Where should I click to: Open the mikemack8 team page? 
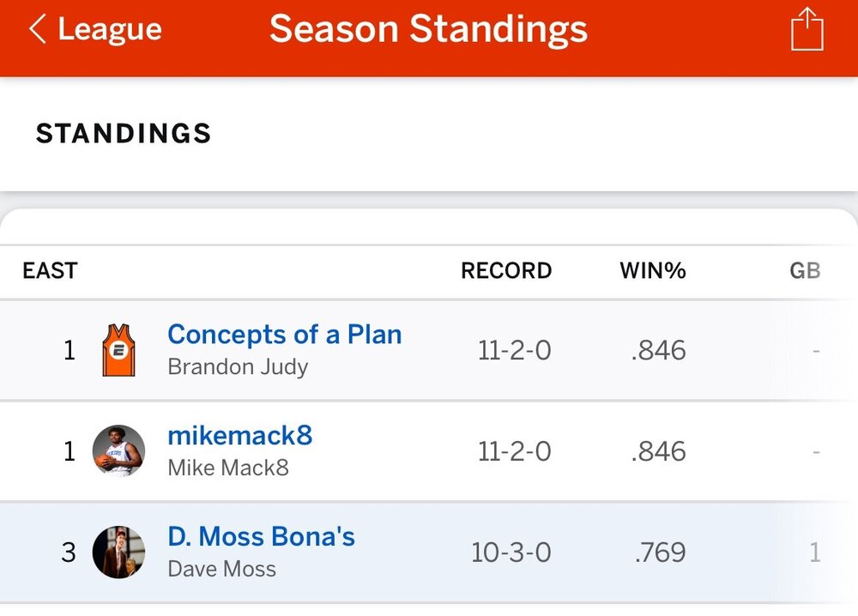tap(239, 436)
